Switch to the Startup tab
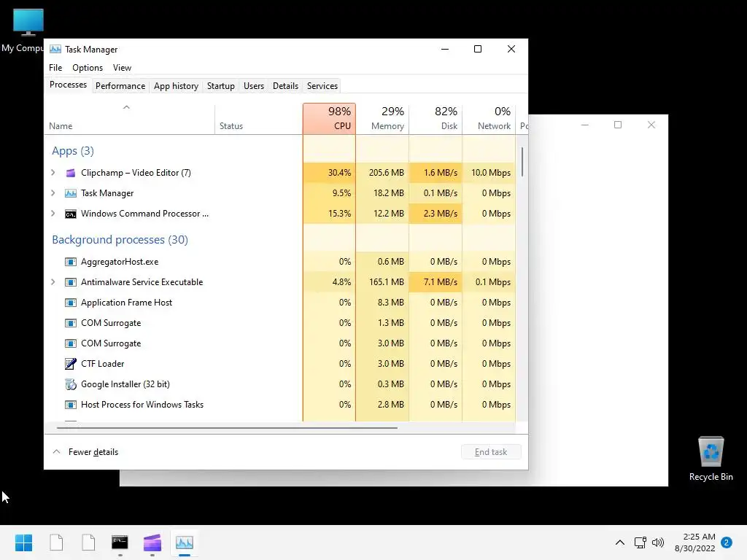Image resolution: width=747 pixels, height=560 pixels. 220,86
